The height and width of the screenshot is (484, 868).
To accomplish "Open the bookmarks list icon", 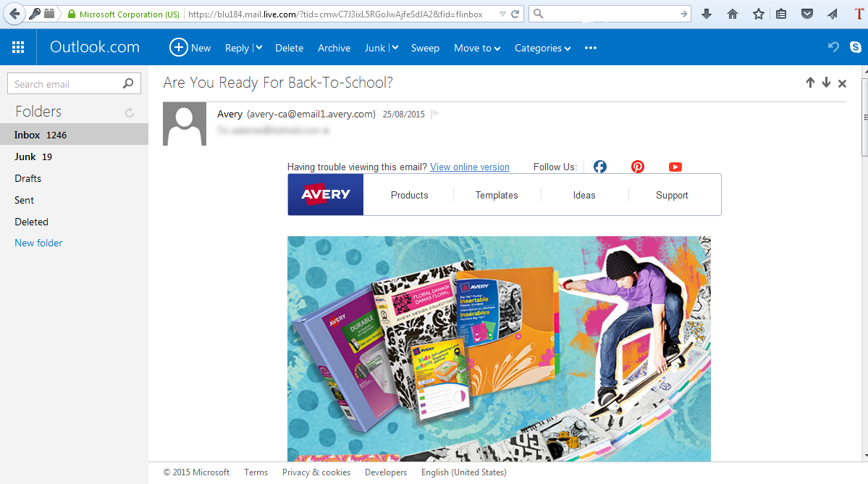I will click(x=781, y=14).
